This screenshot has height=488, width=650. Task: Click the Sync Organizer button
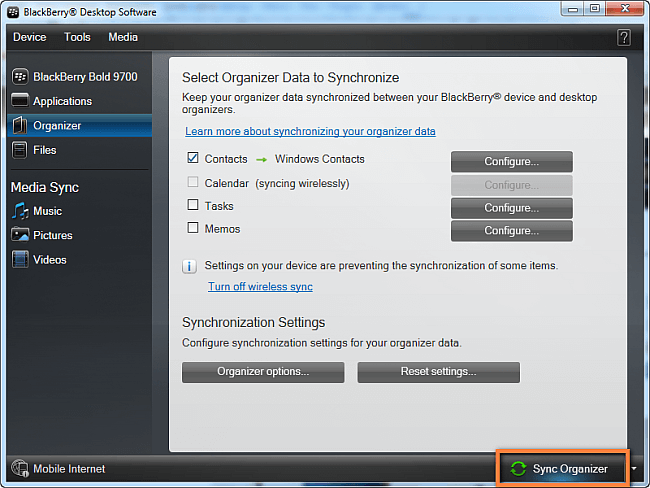click(563, 468)
